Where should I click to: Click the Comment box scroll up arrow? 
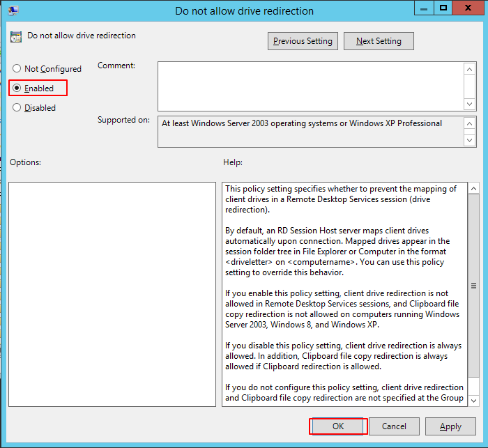(x=469, y=69)
